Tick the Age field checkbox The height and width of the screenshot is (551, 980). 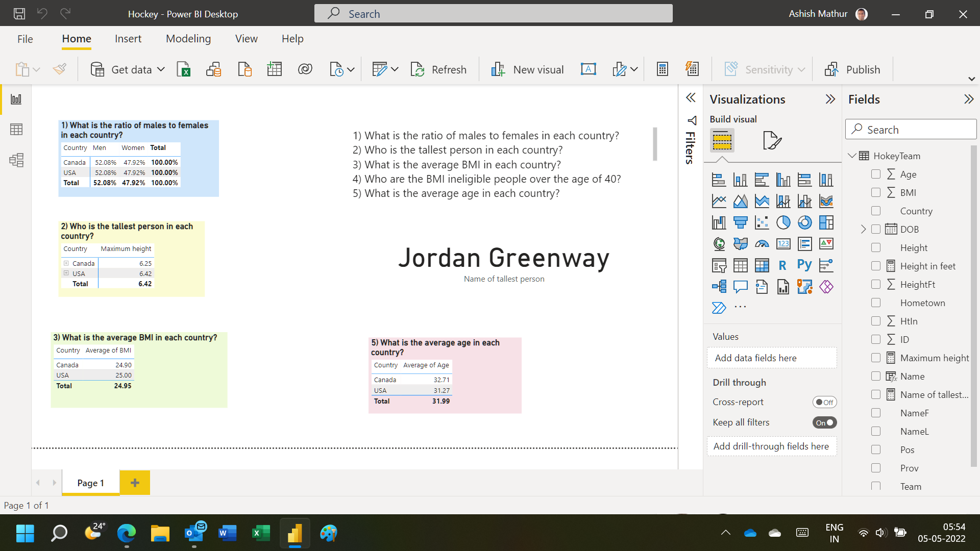point(876,174)
